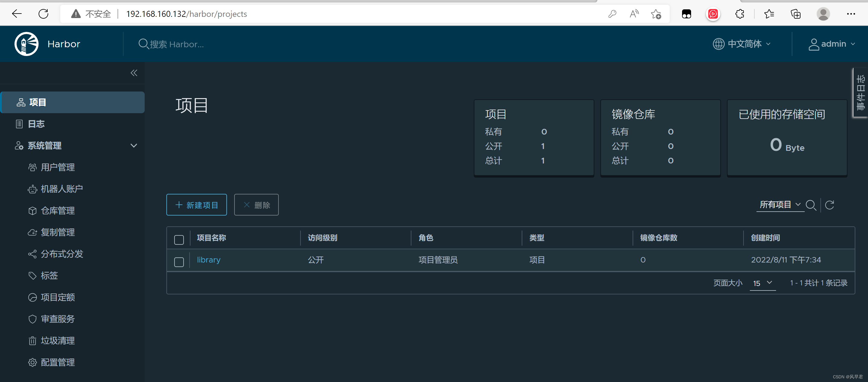Open the browser extensions puzzle icon

point(740,14)
